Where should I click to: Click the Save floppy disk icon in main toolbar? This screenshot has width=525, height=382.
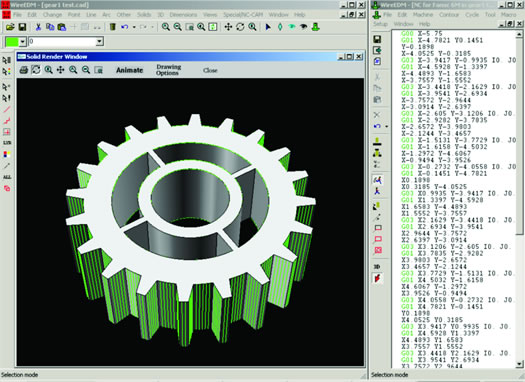[x=22, y=27]
